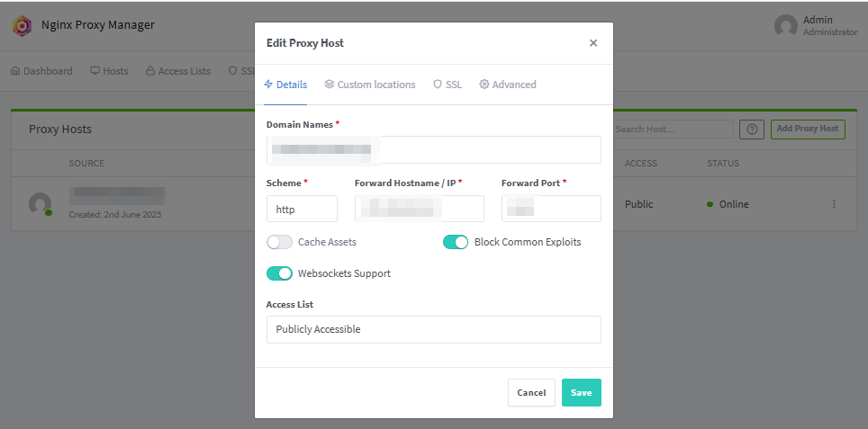Disable the Block Common Exploits toggle
Screen dimensions: 868x429
(x=456, y=242)
